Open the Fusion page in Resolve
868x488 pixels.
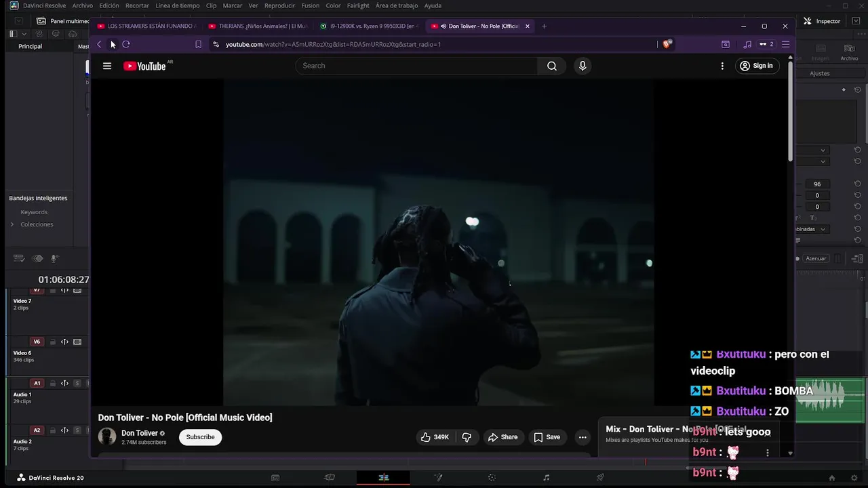click(x=438, y=478)
